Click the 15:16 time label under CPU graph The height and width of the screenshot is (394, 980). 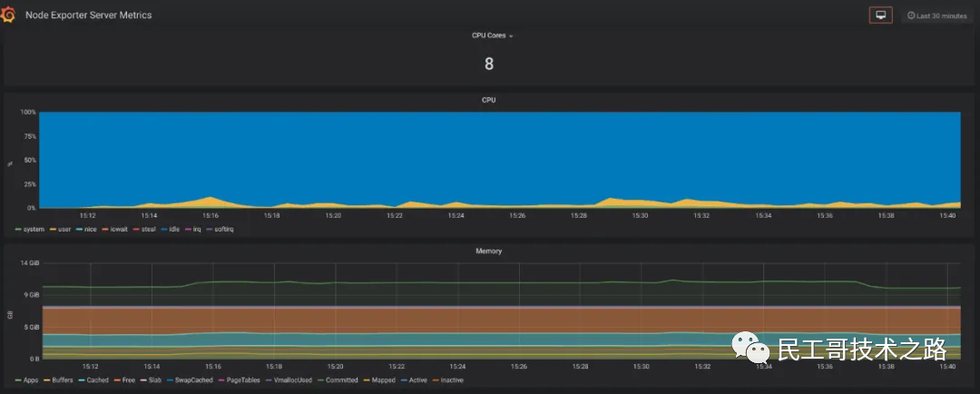(210, 215)
